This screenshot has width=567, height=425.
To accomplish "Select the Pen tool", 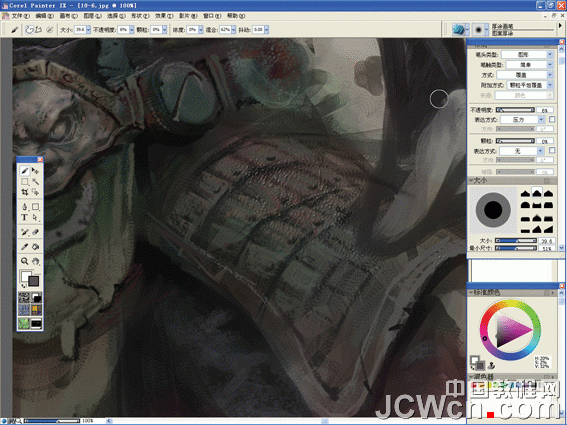I will coord(24,207).
